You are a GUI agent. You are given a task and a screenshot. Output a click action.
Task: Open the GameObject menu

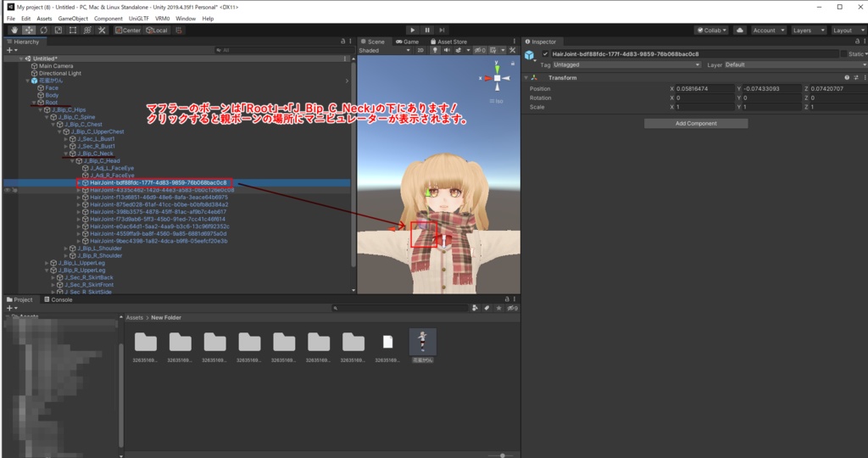tap(73, 19)
